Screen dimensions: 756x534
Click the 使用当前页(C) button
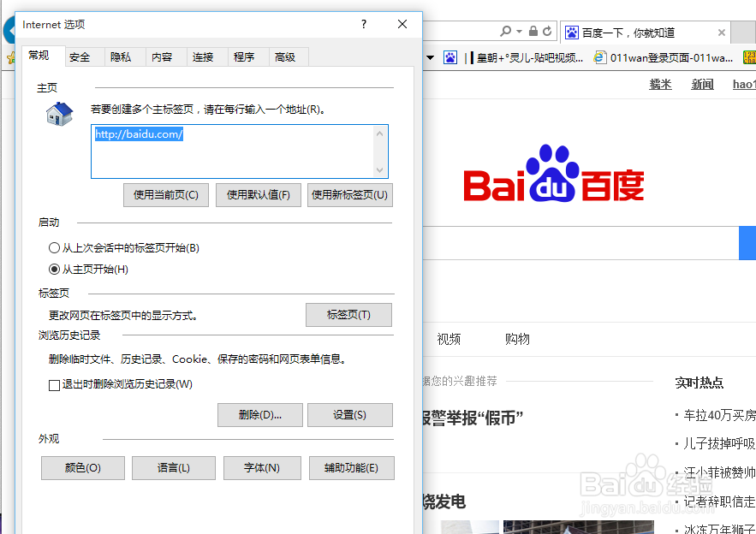coord(166,195)
